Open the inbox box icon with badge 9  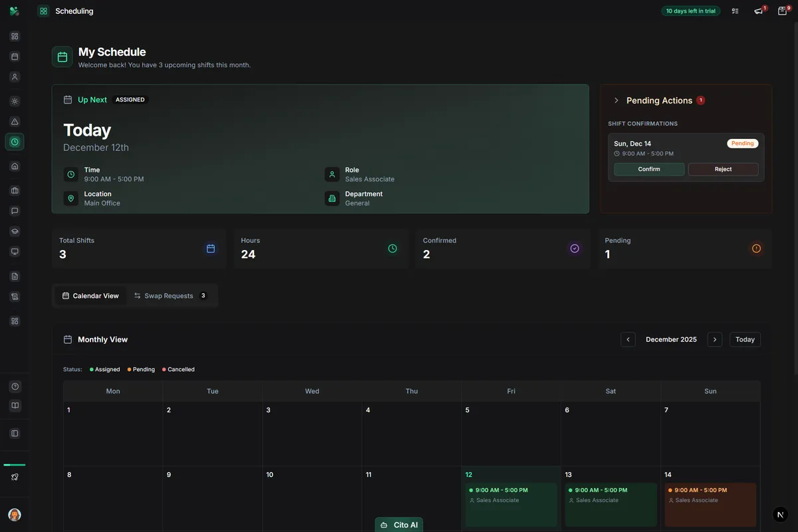coord(782,11)
